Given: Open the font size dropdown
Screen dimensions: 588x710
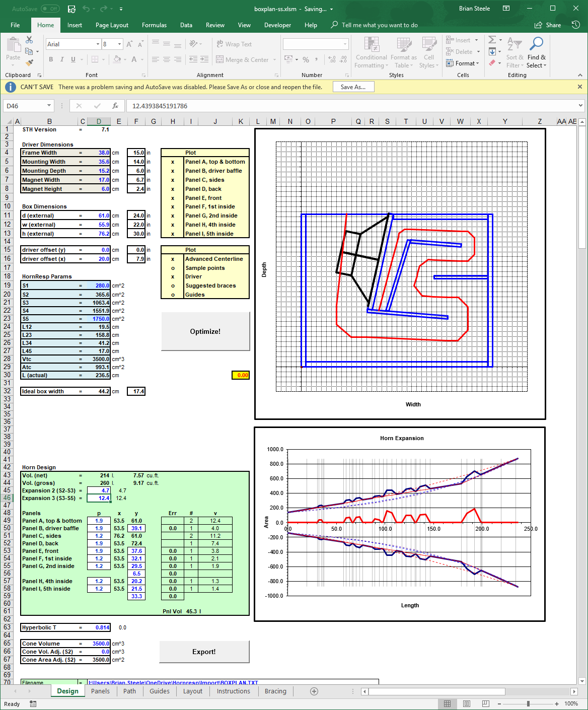Looking at the screenshot, I should pyautogui.click(x=119, y=44).
